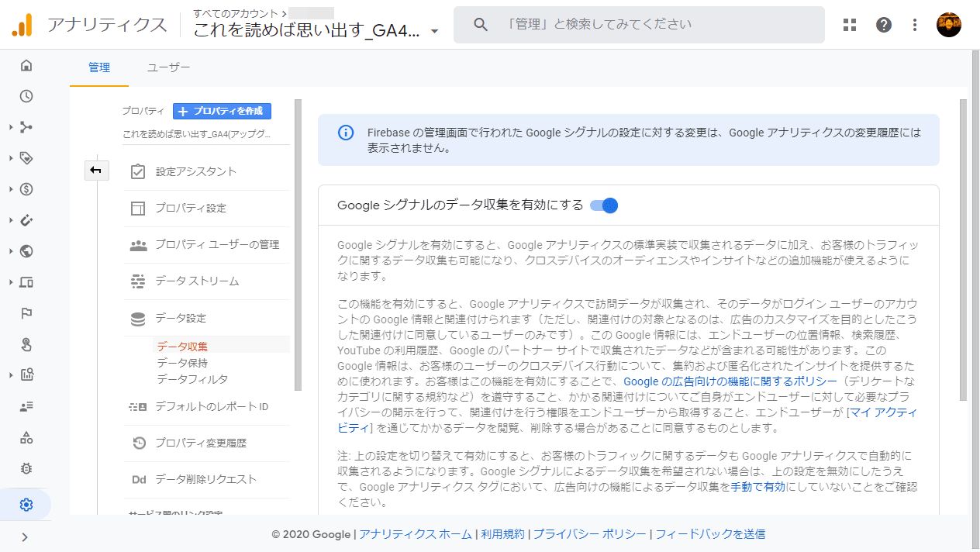
Task: Expand the left navigation with the bottom chevron
Action: (26, 536)
